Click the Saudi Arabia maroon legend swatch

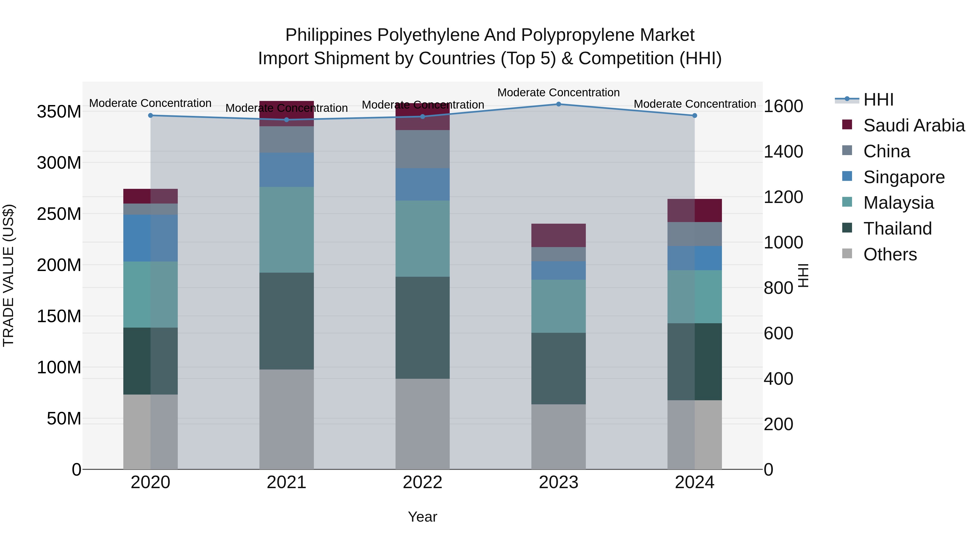pos(847,124)
